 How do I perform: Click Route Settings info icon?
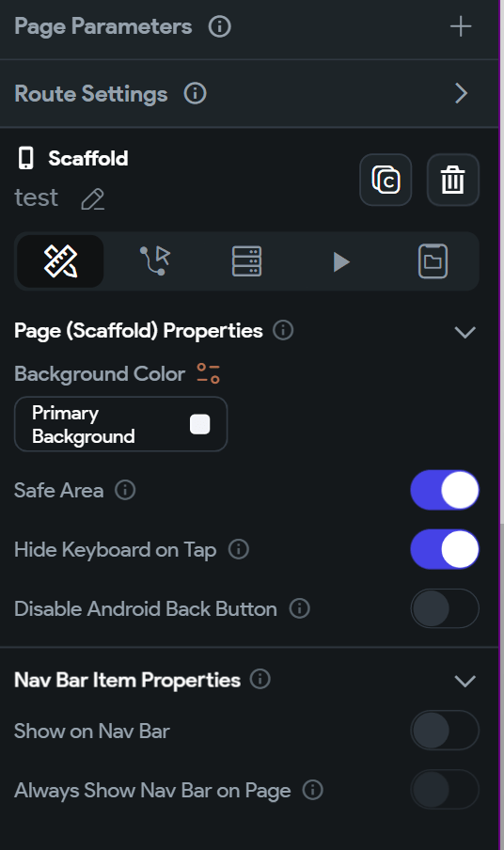click(x=195, y=93)
